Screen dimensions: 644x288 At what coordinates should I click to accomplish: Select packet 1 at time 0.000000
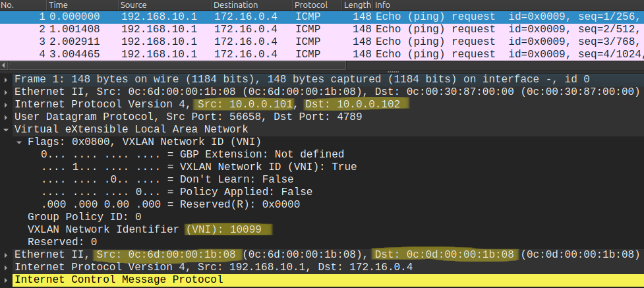click(322, 17)
